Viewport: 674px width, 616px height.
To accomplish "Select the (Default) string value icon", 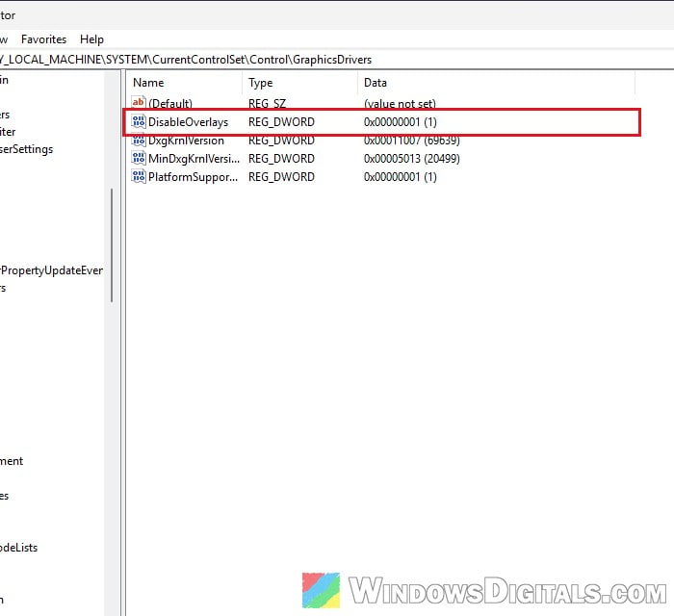I will 139,103.
